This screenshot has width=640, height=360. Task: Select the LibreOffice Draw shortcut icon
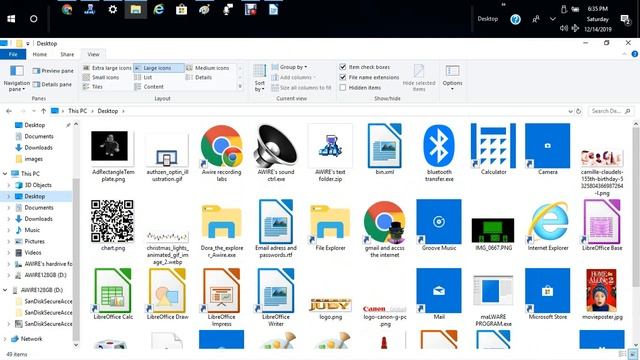point(167,291)
